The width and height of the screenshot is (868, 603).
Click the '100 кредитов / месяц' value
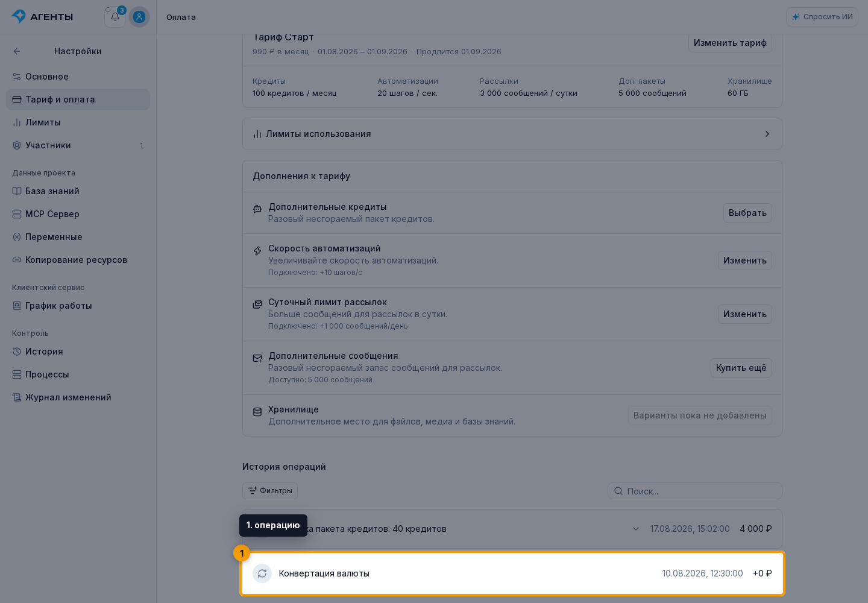pyautogui.click(x=295, y=93)
